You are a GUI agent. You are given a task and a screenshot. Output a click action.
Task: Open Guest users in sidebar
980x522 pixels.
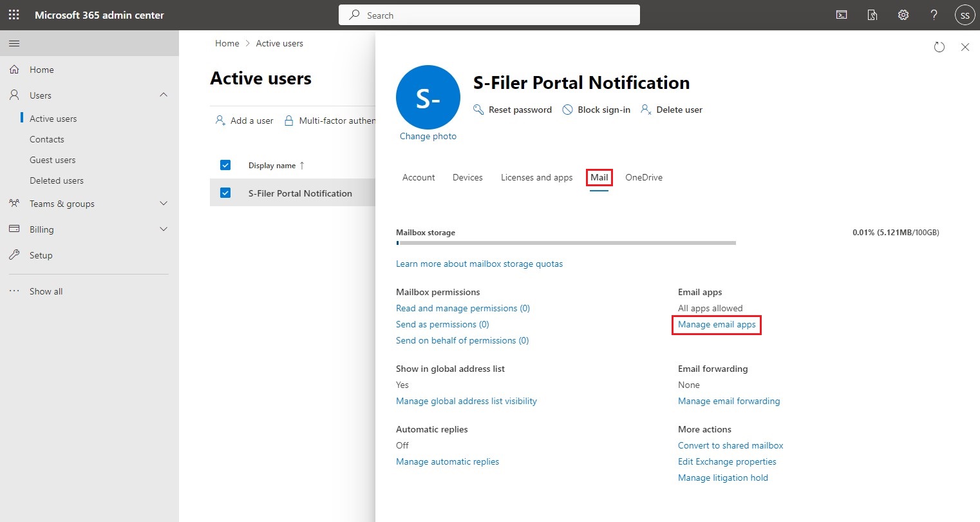[52, 160]
